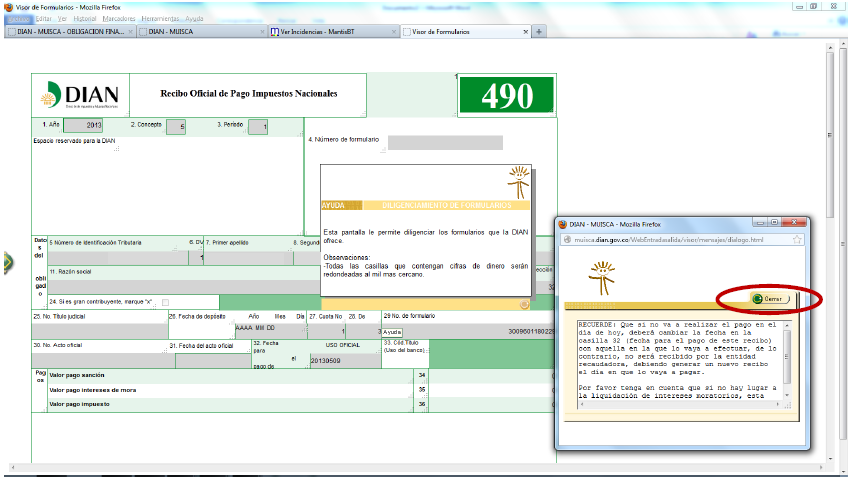Bookmark star icon in DIAN - MUISCA dialog
The image size is (852, 481).
[x=797, y=240]
